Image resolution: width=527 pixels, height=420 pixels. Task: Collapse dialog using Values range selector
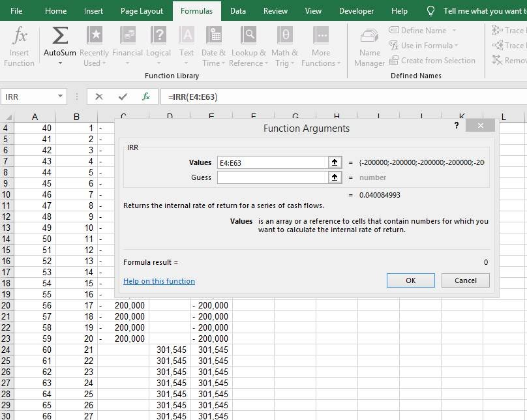(x=335, y=162)
